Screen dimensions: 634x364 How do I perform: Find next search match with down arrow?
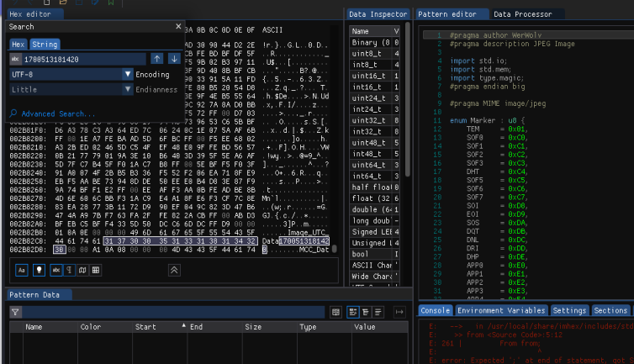point(174,59)
